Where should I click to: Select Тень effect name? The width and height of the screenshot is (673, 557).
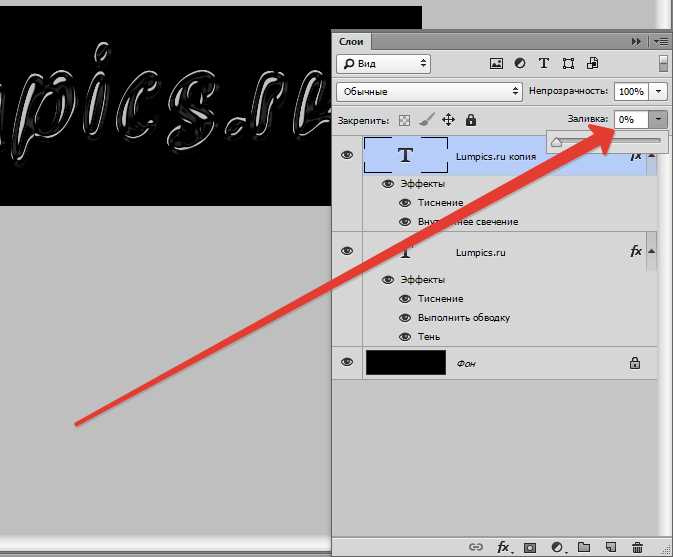(429, 337)
